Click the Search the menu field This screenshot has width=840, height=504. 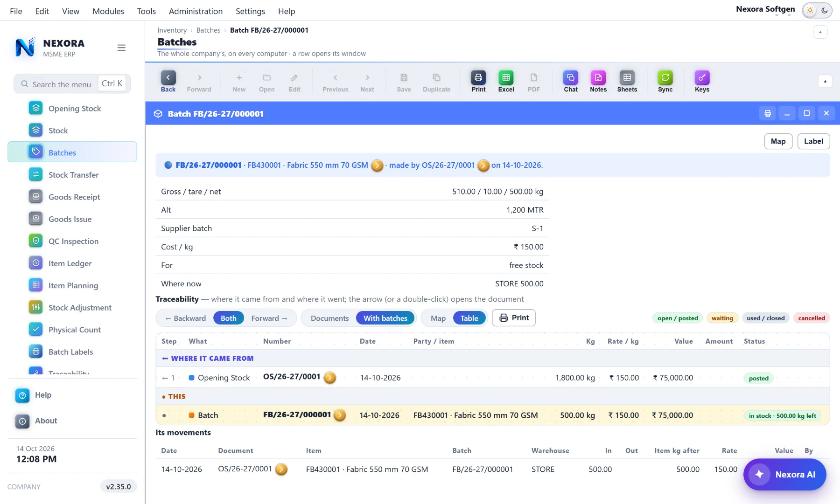pyautogui.click(x=72, y=84)
